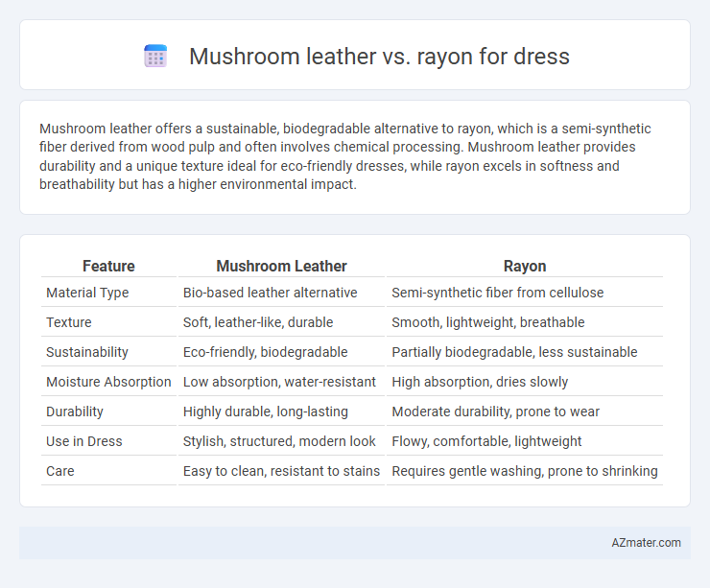This screenshot has width=710, height=588.
Task: Select the title 'Mushroom leather vs. rayon for dress'
Action: click(x=379, y=57)
